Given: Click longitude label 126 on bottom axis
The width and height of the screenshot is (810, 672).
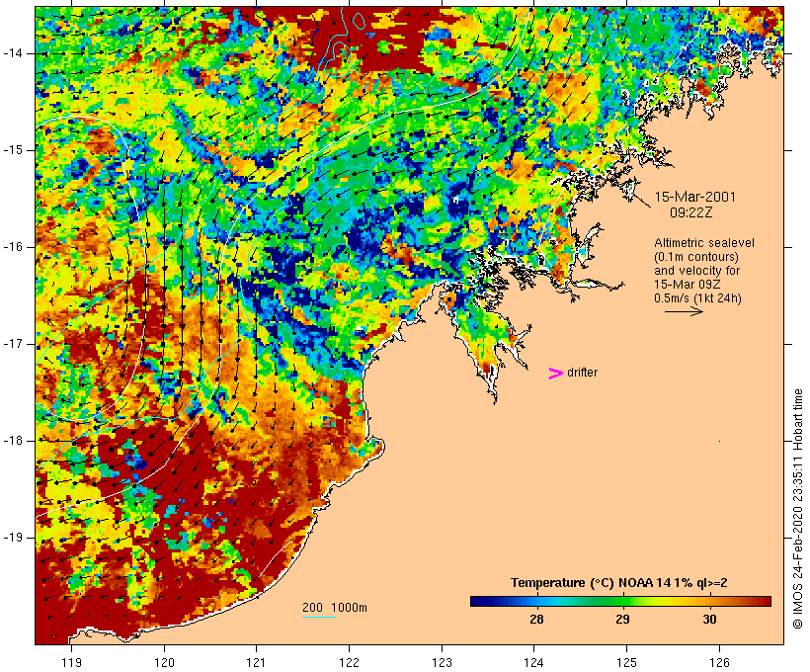Looking at the screenshot, I should pos(719,662).
